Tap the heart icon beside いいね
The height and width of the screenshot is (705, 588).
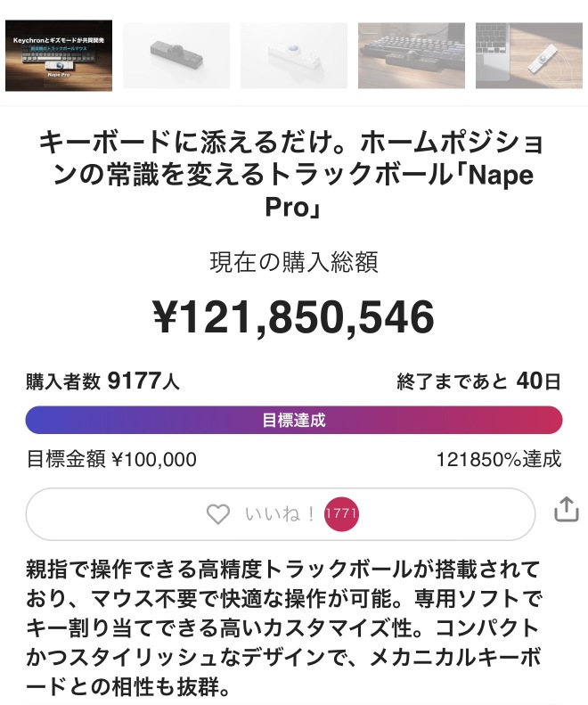(x=218, y=514)
